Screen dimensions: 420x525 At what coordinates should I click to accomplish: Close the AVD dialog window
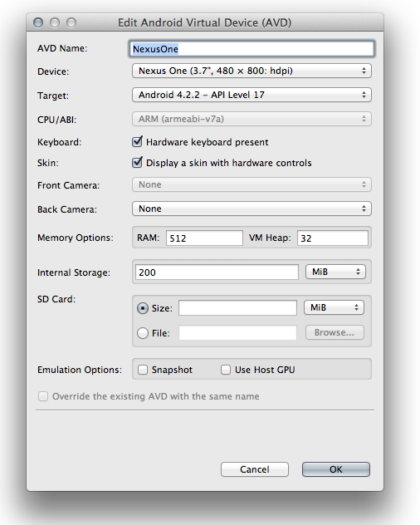38,22
